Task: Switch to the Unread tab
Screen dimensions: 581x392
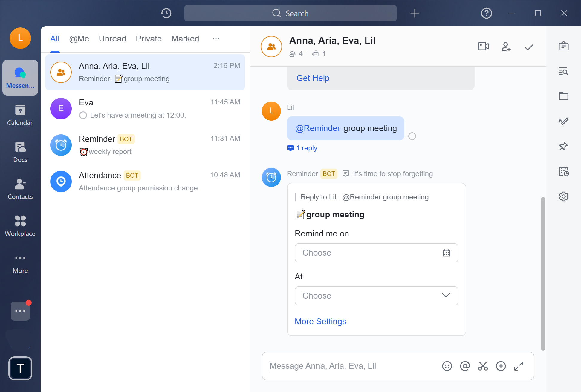Action: pyautogui.click(x=112, y=39)
